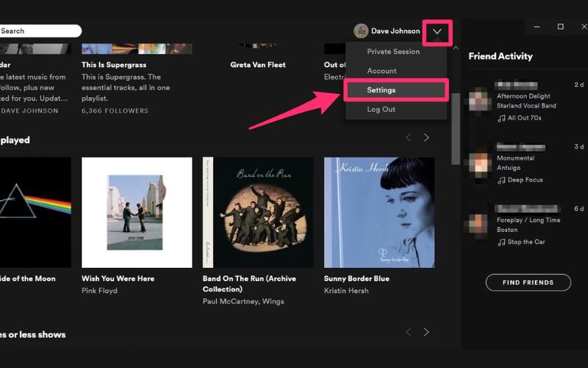
Task: Click the 6,366 FOLLOWERS text
Action: point(115,111)
